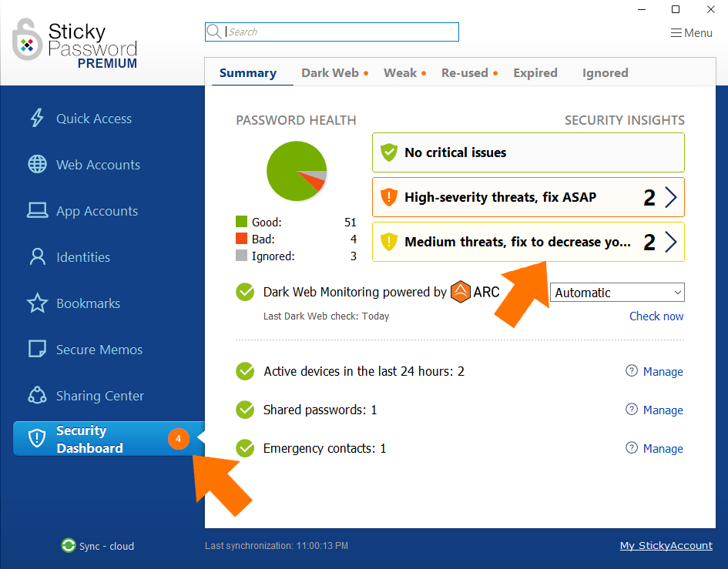This screenshot has height=569, width=728.
Task: Click the green sync cloud icon
Action: point(69,545)
